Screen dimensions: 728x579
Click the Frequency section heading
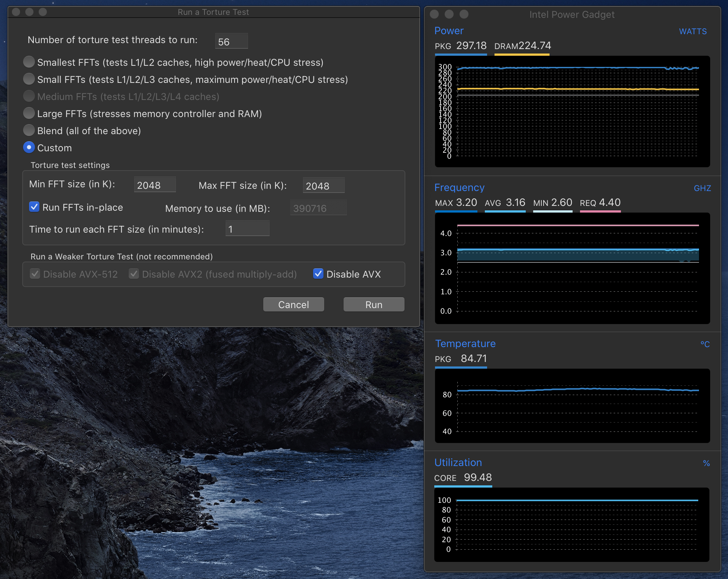459,188
